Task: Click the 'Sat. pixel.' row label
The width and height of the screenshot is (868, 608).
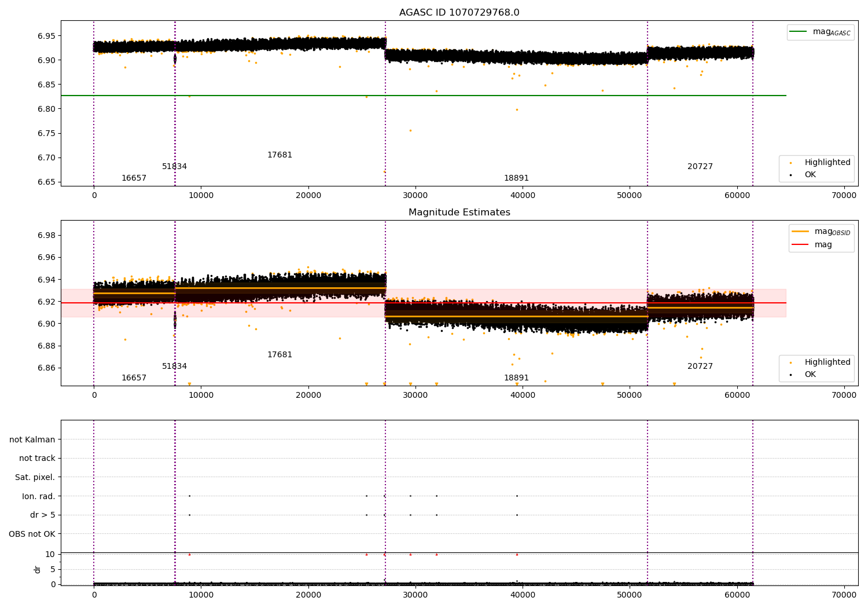Action: tap(35, 478)
